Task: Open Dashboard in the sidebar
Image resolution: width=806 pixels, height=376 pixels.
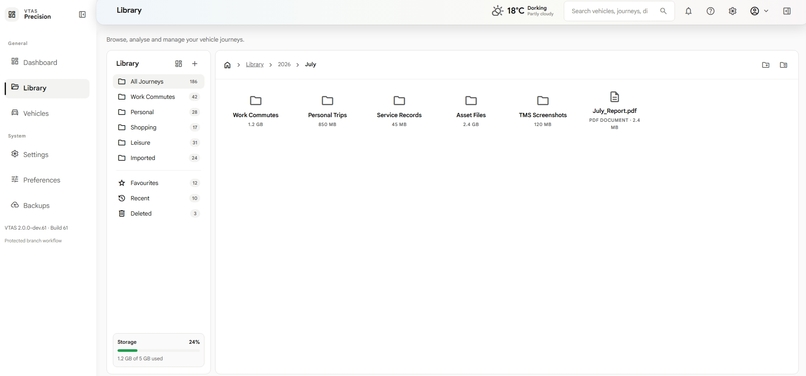Action: (46, 62)
